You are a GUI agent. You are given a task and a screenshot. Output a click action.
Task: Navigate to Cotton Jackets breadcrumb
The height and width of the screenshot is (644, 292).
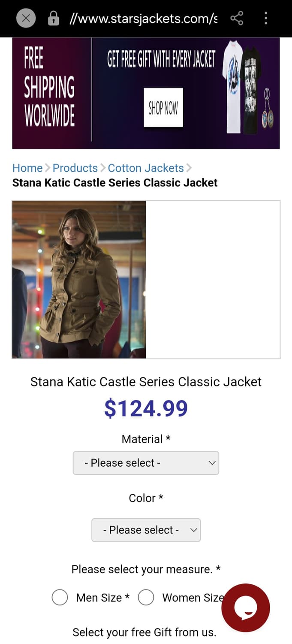[146, 168]
